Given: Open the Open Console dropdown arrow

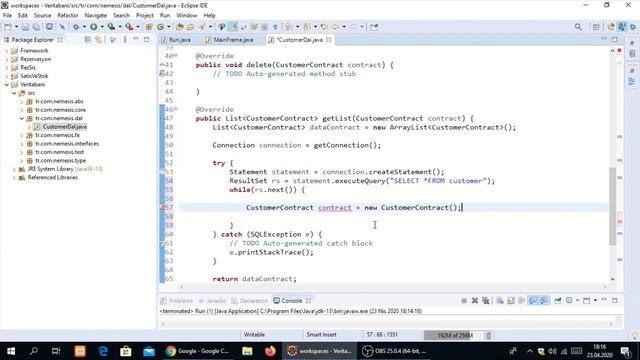Looking at the screenshot, I should [595, 300].
